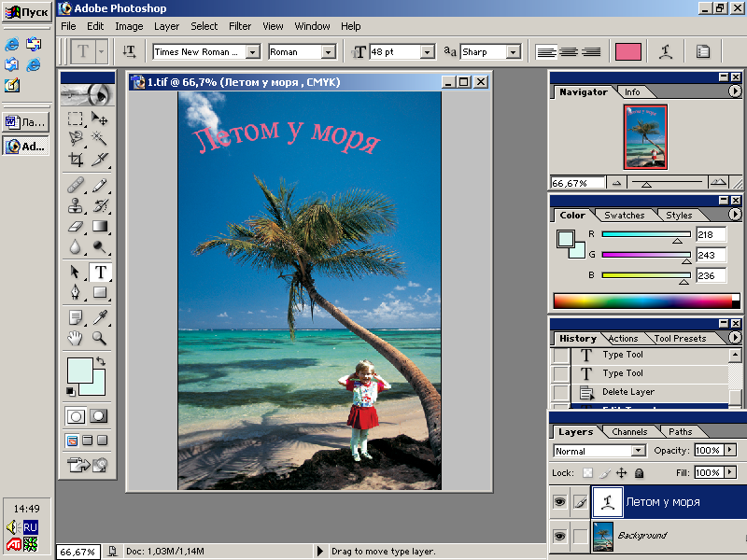Change the text orientation in options bar
Viewport: 747px width, 560px height.
point(129,51)
